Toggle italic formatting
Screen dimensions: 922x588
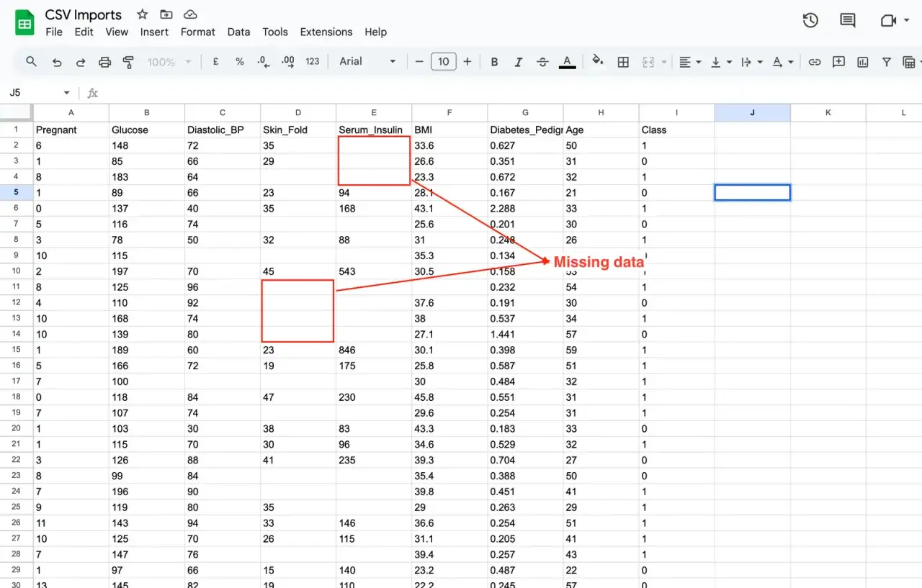click(x=519, y=62)
